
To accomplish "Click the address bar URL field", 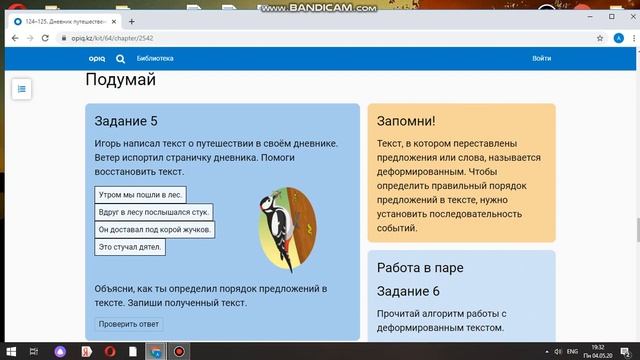I will pyautogui.click(x=327, y=38).
